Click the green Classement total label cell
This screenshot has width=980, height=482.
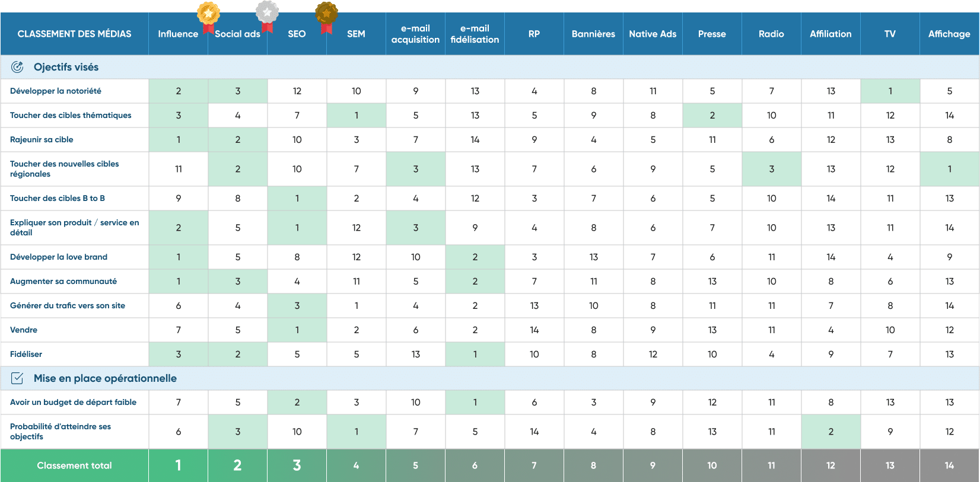[75, 466]
